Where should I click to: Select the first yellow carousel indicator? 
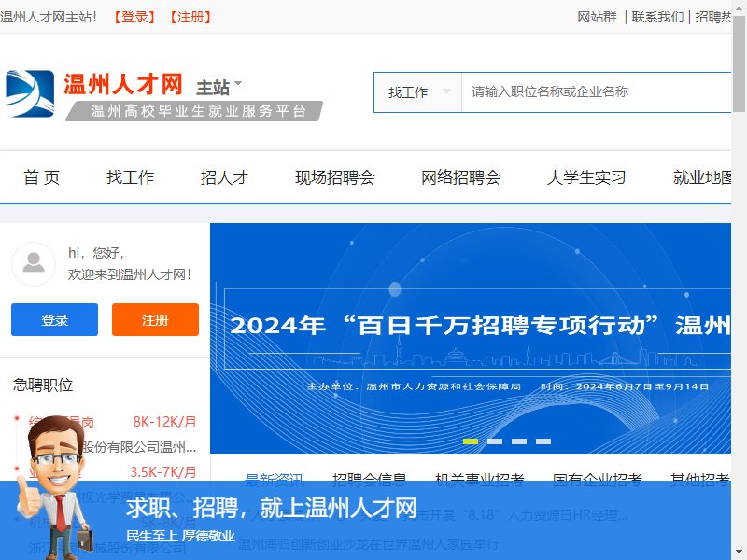pos(471,441)
